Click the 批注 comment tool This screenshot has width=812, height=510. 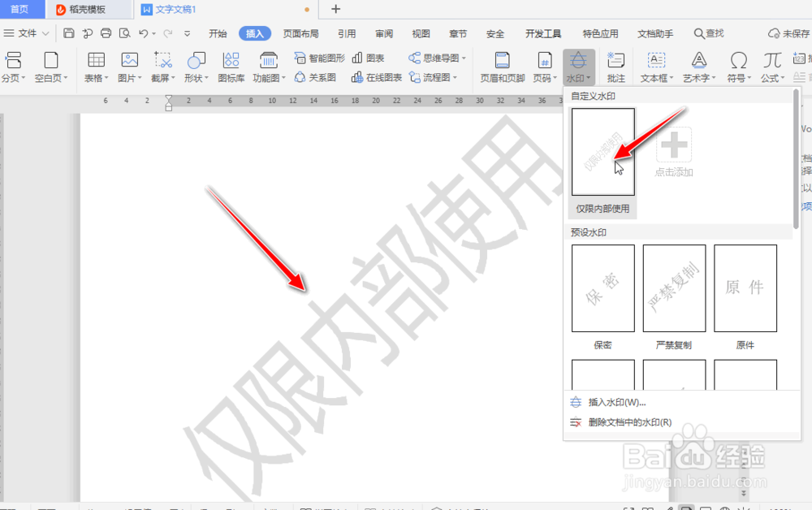click(615, 67)
